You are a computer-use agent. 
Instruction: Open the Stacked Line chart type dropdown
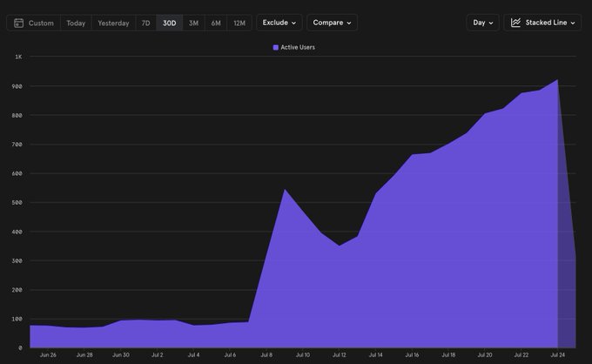coord(542,23)
